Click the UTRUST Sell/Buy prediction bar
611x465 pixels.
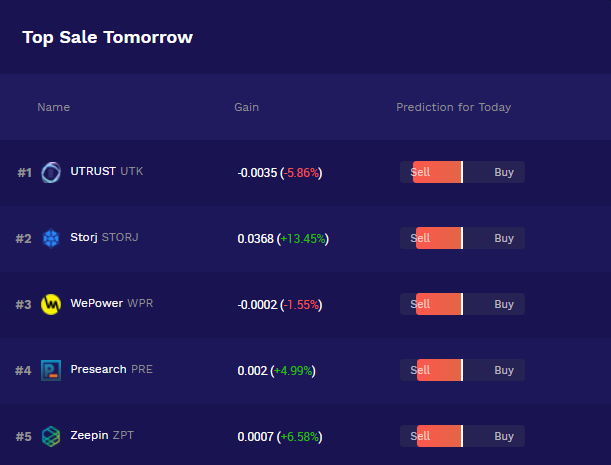click(x=462, y=172)
